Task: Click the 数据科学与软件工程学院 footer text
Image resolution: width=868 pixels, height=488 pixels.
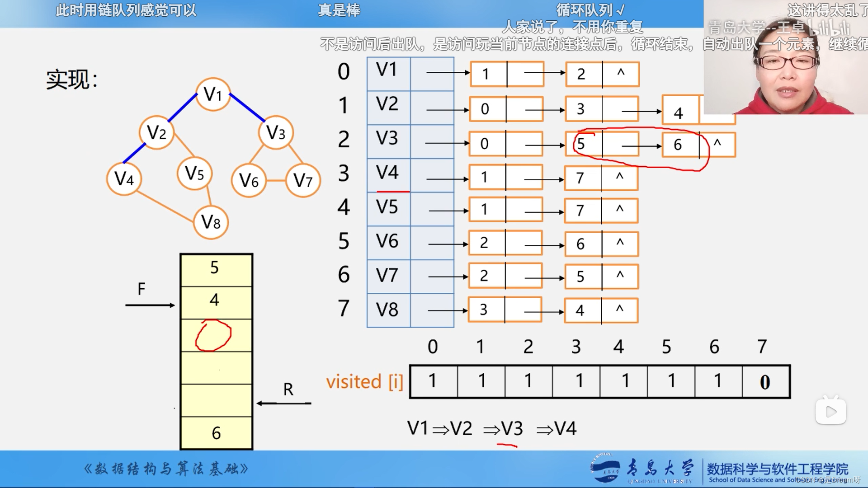Action: pos(778,469)
